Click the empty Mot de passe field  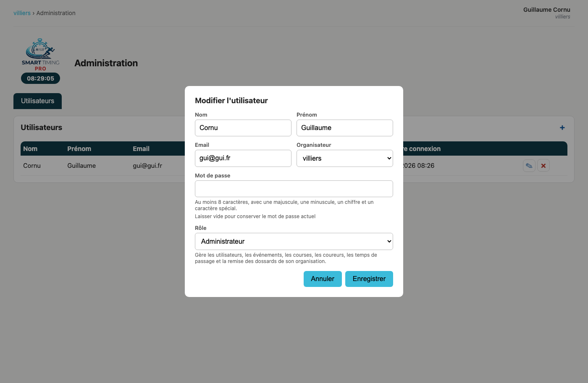point(294,189)
